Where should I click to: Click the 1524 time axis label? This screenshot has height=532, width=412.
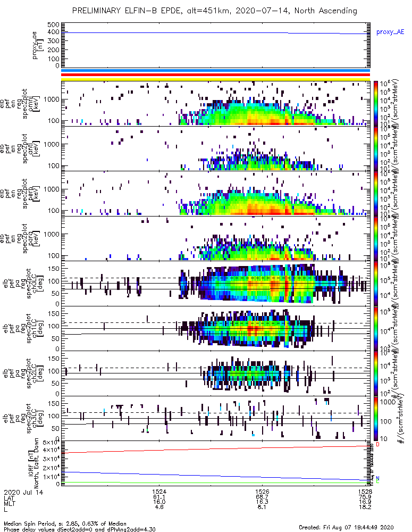[159, 491]
